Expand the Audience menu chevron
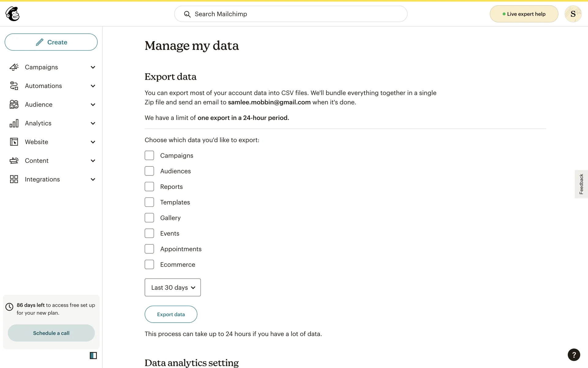 coord(93,105)
